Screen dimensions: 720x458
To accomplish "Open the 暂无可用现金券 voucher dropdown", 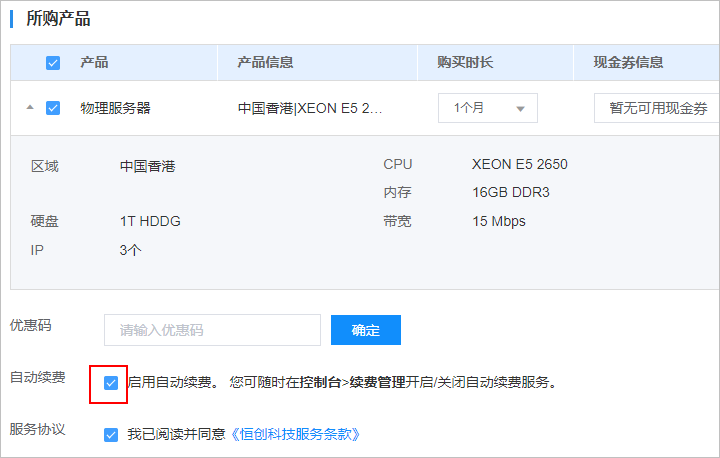I will 657,108.
